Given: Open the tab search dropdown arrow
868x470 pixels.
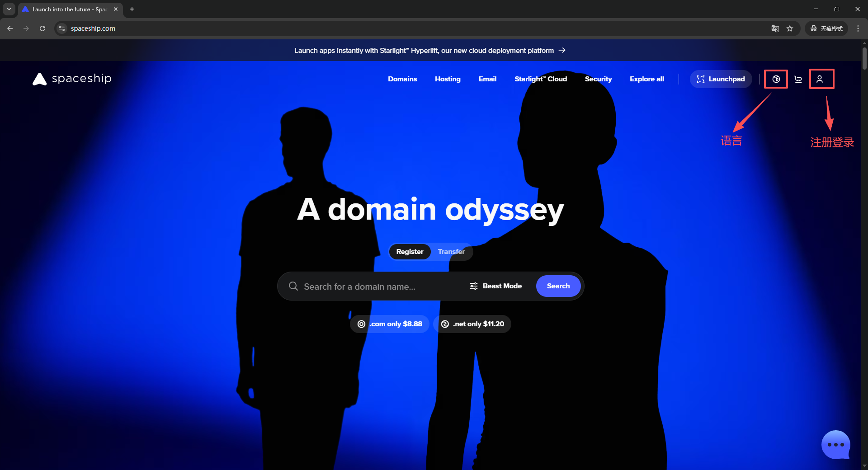Looking at the screenshot, I should (9, 9).
